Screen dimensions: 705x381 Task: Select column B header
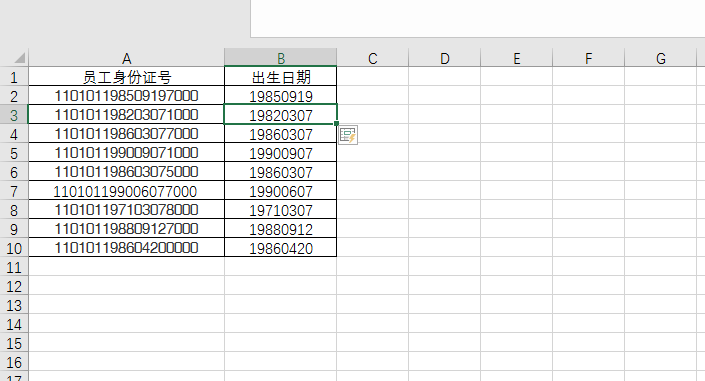tap(281, 58)
